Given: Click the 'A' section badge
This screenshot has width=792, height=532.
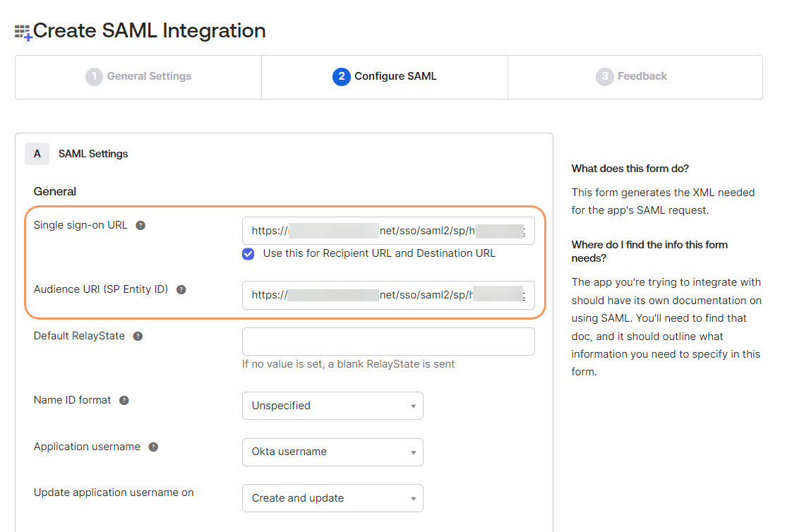Looking at the screenshot, I should pyautogui.click(x=37, y=153).
